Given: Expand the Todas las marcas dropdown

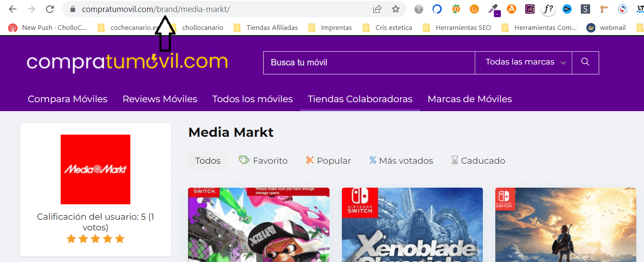Looking at the screenshot, I should point(523,62).
